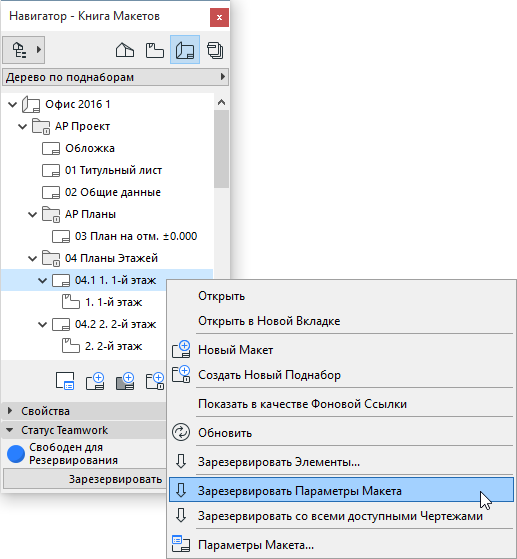Image resolution: width=517 pixels, height=559 pixels.
Task: Select the Layout Book icon
Action: [185, 50]
